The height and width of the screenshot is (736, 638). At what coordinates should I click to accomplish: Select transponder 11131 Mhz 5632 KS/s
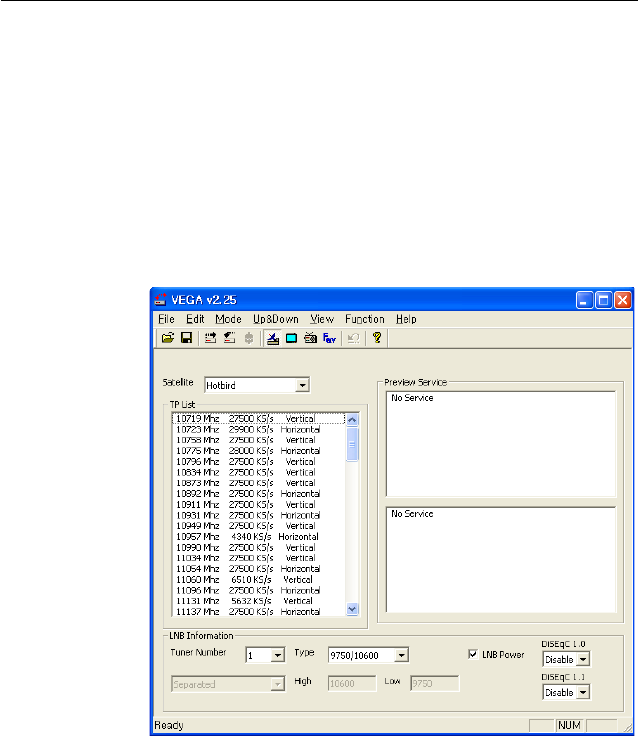[259, 601]
